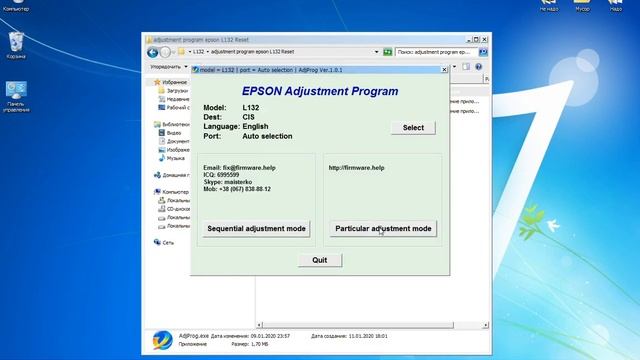Open the Документы library
Screen dimensions: 640x360
pos(174,141)
